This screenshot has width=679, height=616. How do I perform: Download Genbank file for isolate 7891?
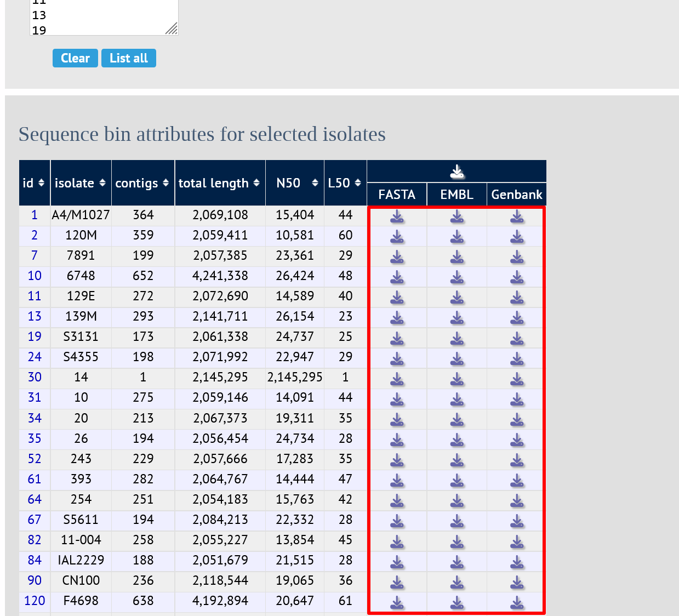point(517,258)
